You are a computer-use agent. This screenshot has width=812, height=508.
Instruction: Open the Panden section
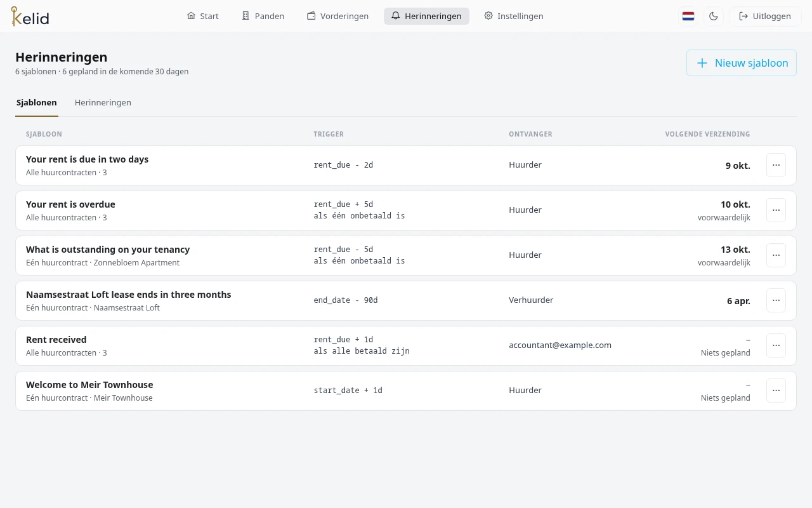pyautogui.click(x=263, y=16)
